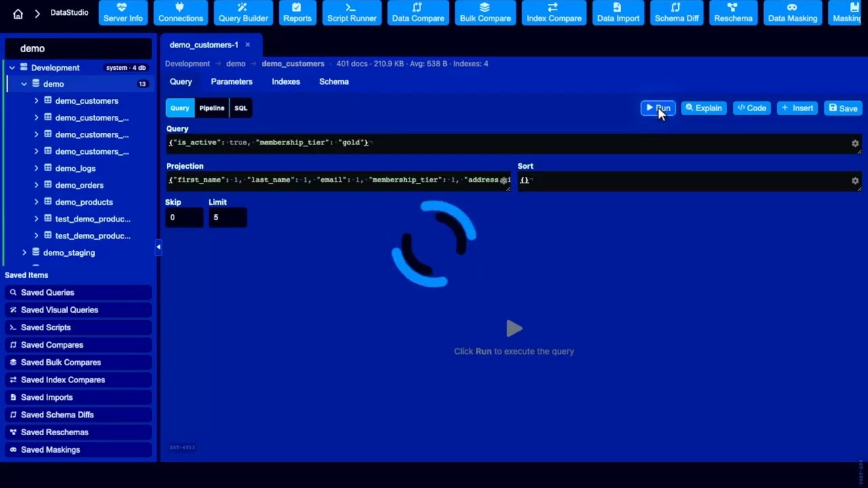Open Query Builder tool
Screen dimensions: 868x488
243,13
